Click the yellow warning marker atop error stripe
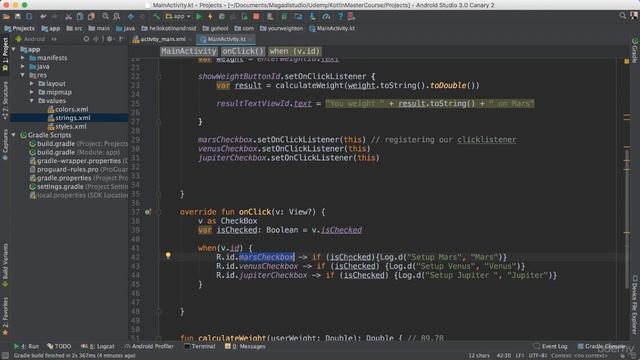This screenshot has width=640, height=360. pos(627,61)
